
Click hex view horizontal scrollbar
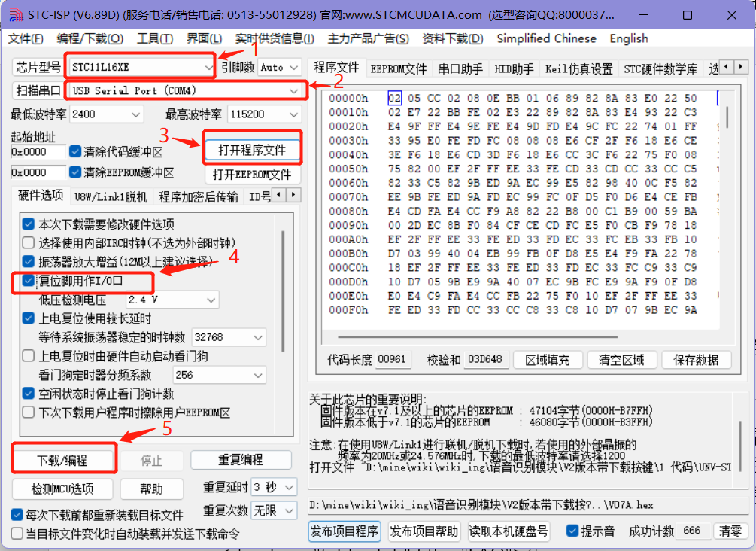478,336
